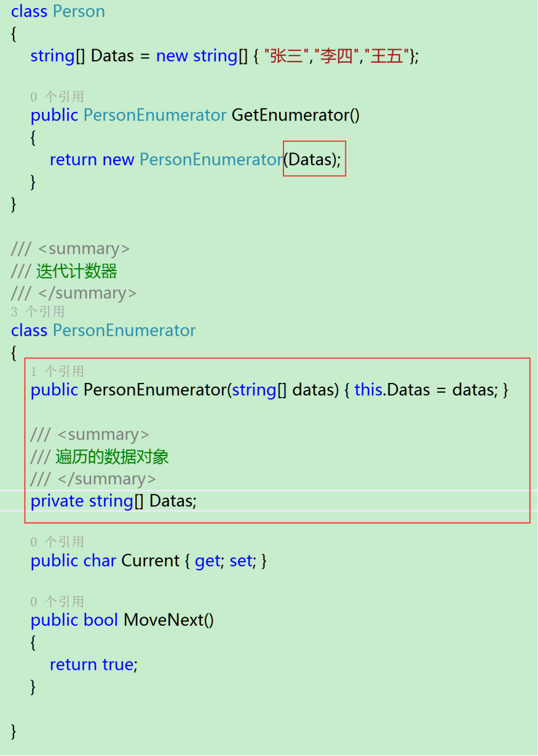This screenshot has width=538, height=756.
Task: Click the 'char' type of Current property
Action: (100, 561)
